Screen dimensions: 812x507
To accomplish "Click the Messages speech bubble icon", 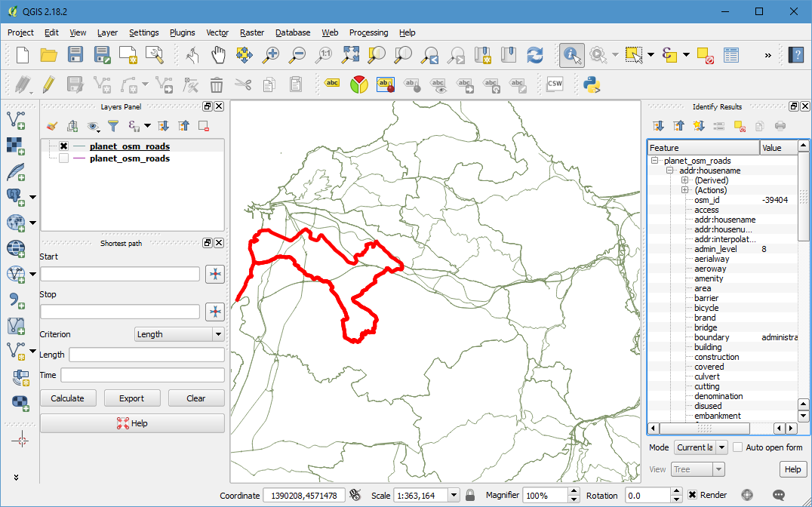I will [x=778, y=495].
